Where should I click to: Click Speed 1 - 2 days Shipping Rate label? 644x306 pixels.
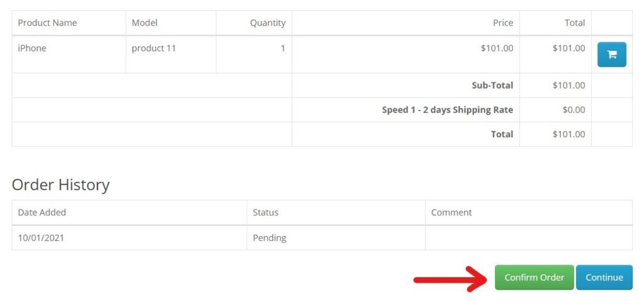(447, 110)
